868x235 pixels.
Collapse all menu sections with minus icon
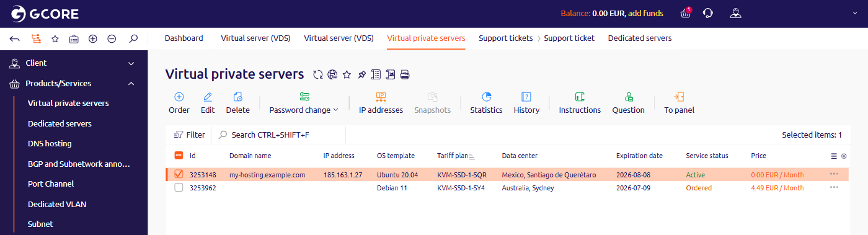pos(112,38)
